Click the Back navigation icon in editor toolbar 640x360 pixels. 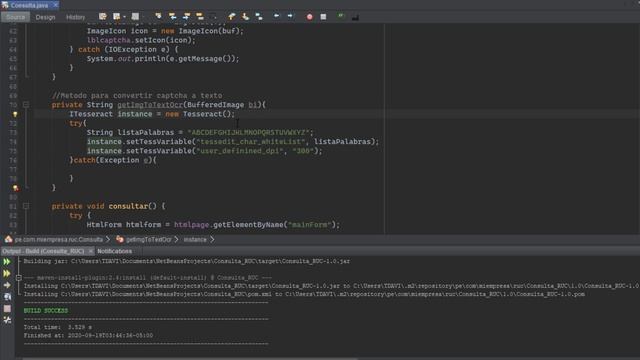(117, 17)
